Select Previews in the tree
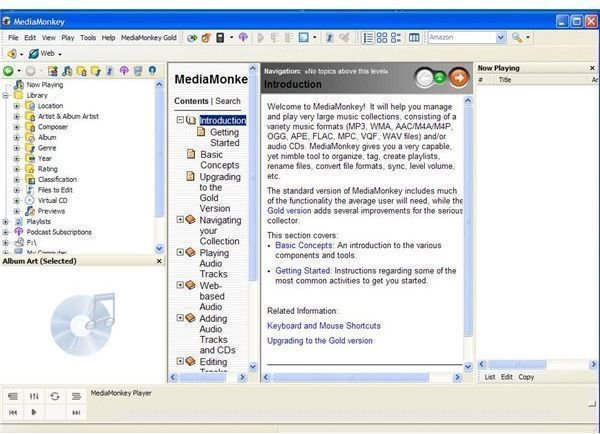 tap(51, 211)
